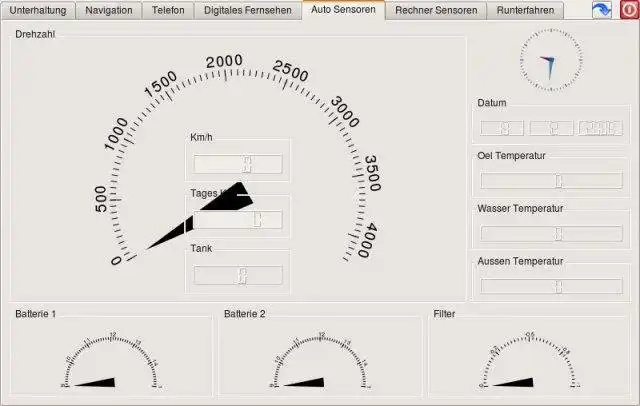Image resolution: width=640 pixels, height=406 pixels.
Task: Click the middle Datum field
Action: (551, 128)
